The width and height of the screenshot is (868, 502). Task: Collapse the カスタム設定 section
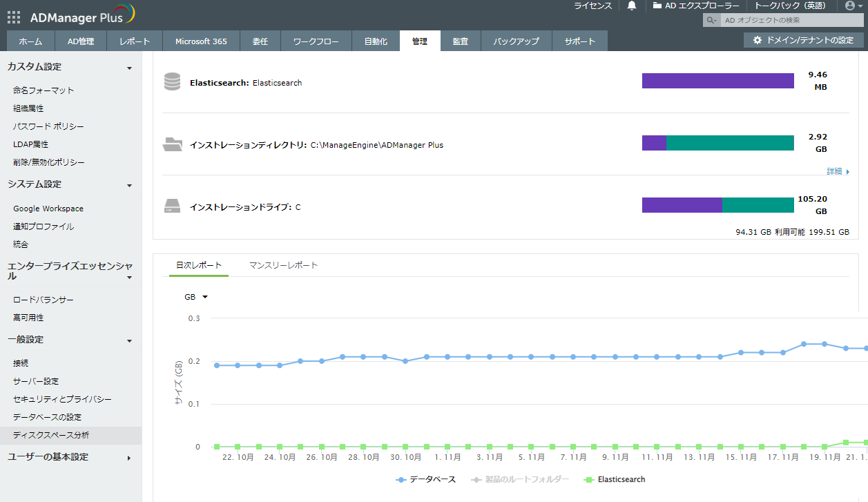click(x=129, y=68)
